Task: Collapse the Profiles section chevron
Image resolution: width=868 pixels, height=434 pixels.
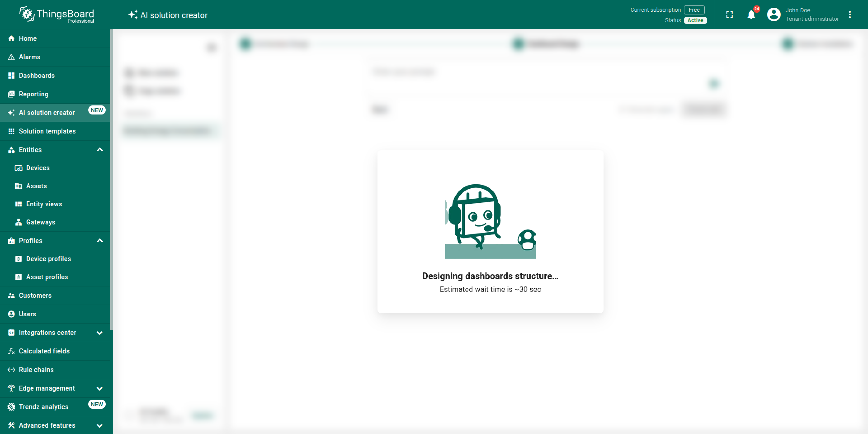Action: tap(100, 241)
